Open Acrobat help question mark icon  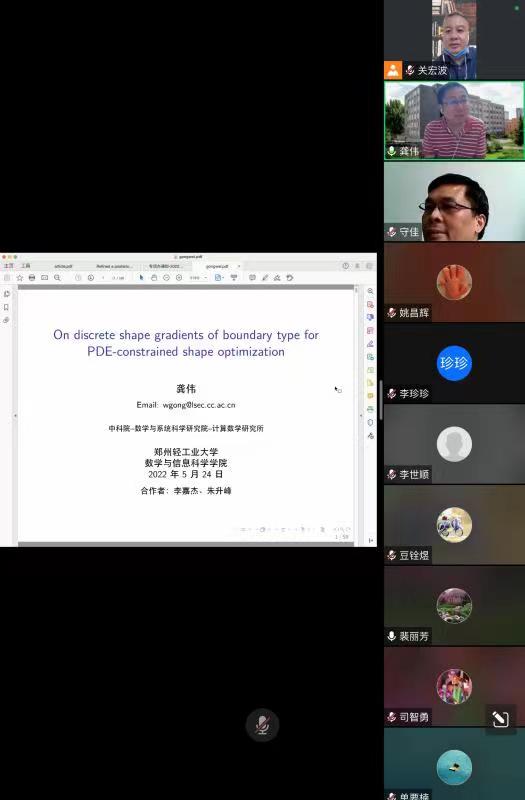point(345,266)
